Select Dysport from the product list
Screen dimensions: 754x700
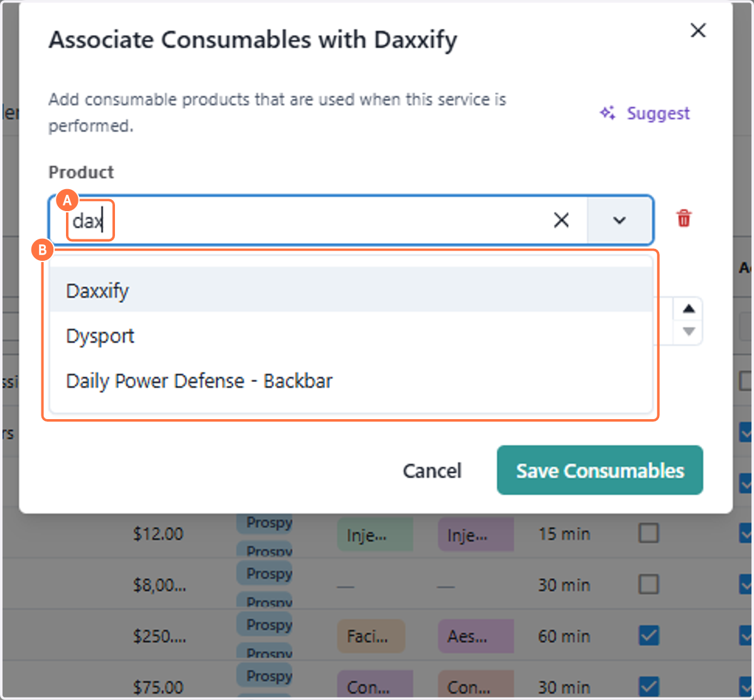click(351, 336)
